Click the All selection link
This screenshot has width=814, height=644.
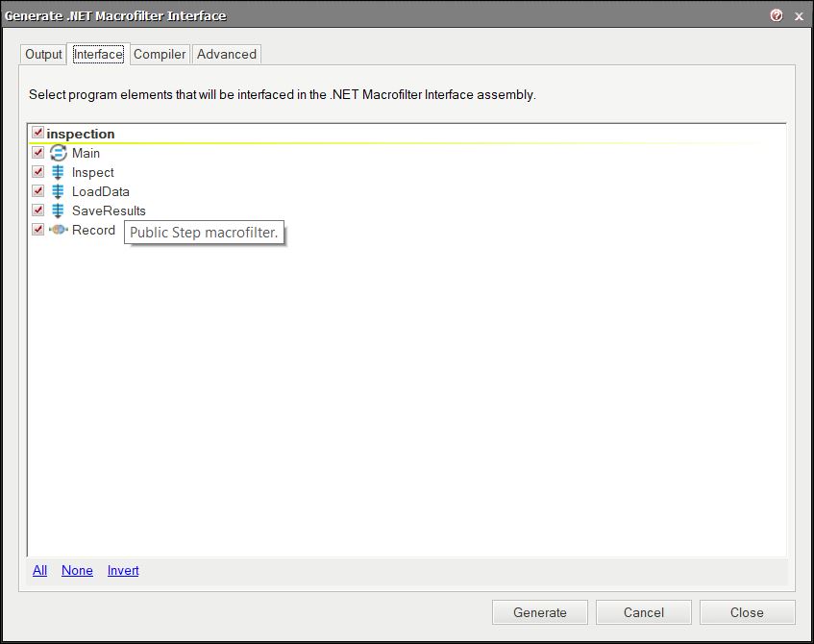[40, 570]
